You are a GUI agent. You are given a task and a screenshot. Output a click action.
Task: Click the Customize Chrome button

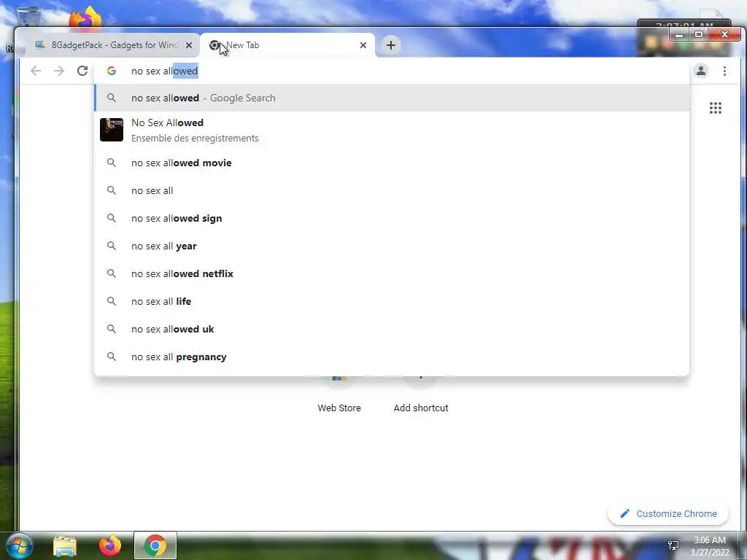pyautogui.click(x=668, y=514)
